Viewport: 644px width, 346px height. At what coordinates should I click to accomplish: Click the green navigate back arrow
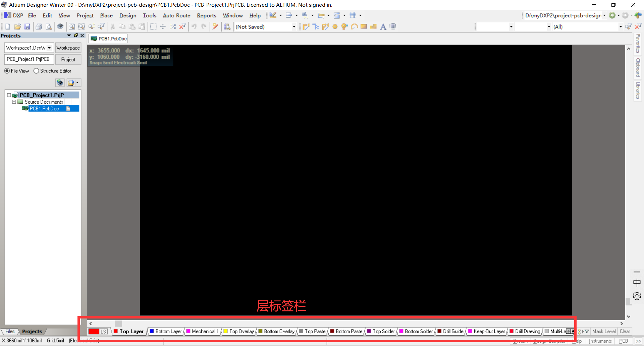pyautogui.click(x=612, y=15)
